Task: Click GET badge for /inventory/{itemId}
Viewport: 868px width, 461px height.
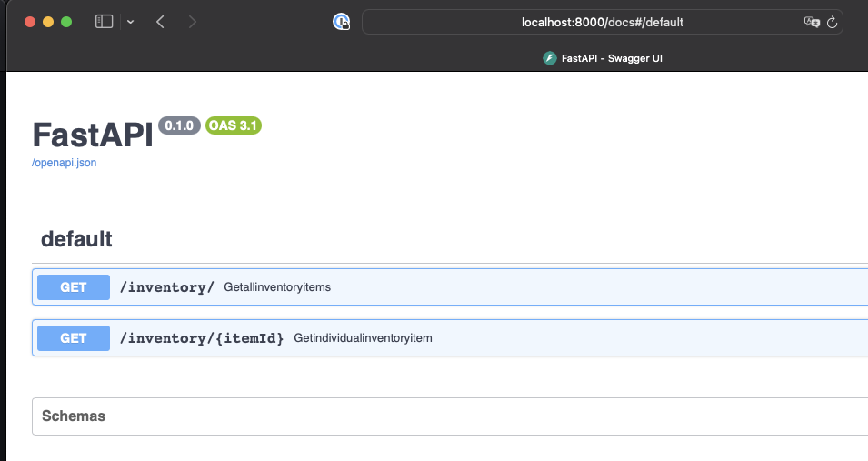Action: pos(74,338)
